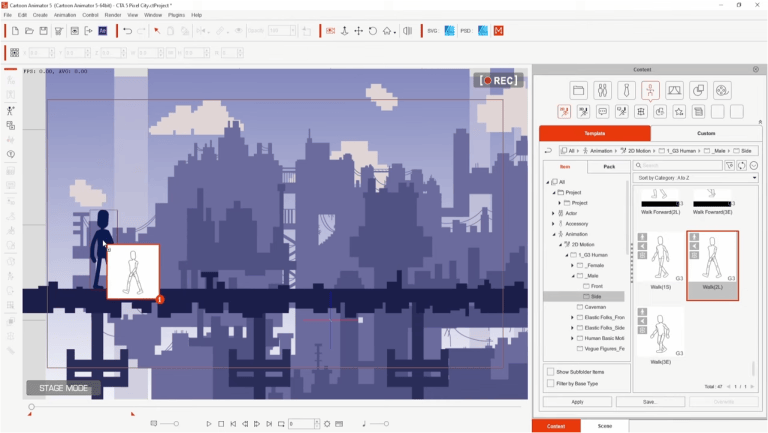This screenshot has width=768, height=433.
Task: Collapse the All tree node
Action: [548, 182]
